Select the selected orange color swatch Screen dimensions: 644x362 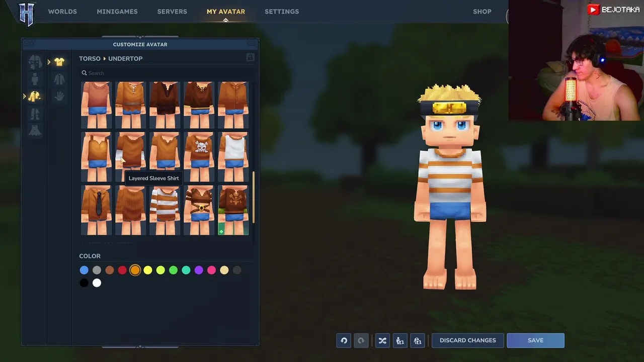pos(135,270)
